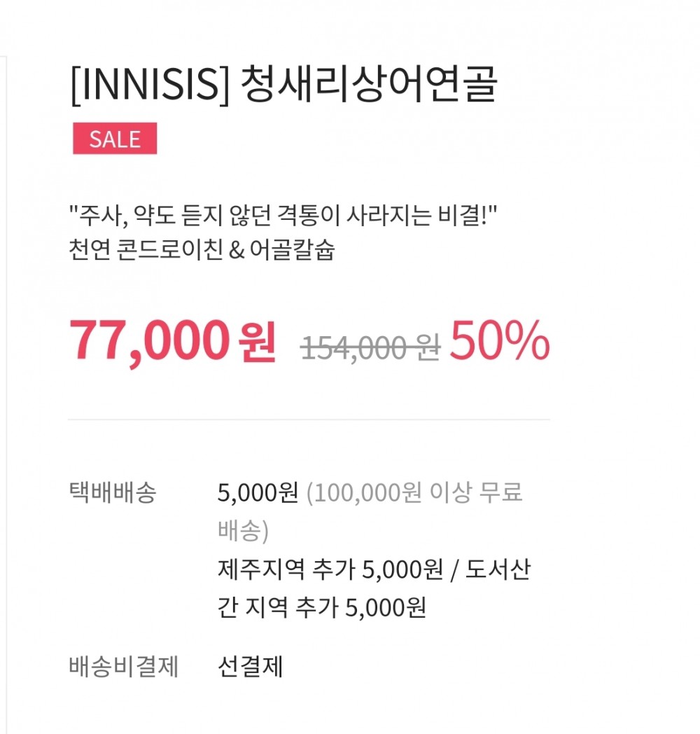Click the 100,000원 이상 무료 note
Screen dimensions: 700x734
pos(414,492)
